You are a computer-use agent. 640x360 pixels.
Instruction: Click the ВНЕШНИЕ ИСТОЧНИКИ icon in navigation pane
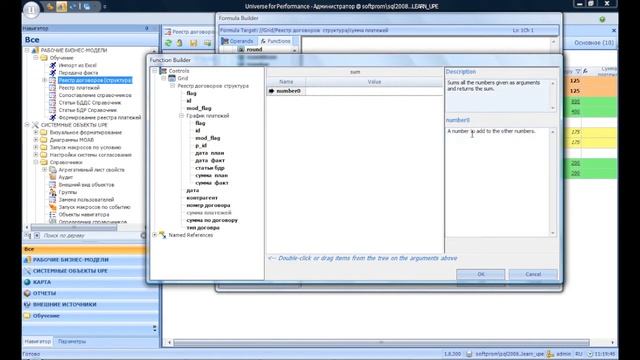coord(27,304)
